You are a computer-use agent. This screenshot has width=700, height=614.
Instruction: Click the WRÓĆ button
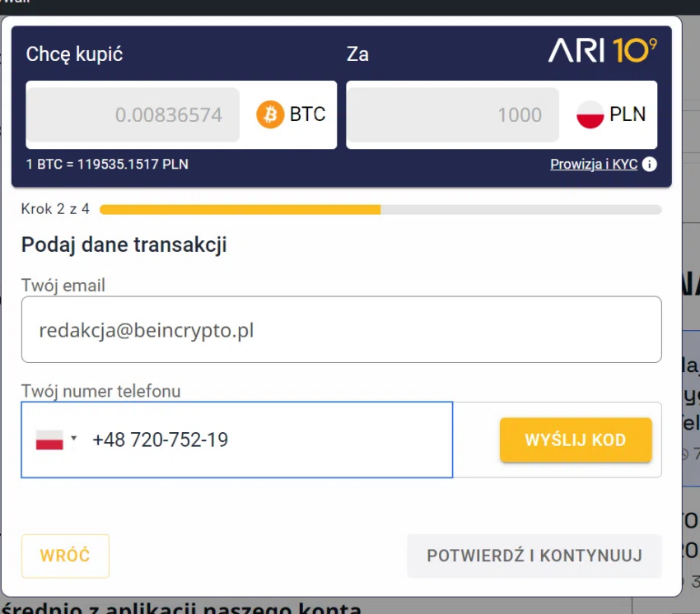point(65,556)
